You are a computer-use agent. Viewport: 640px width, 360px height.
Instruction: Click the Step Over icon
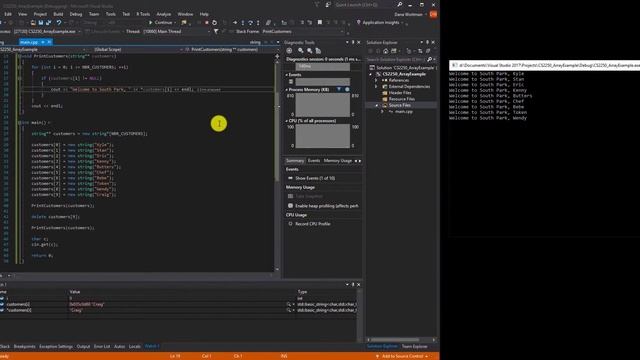(250, 22)
